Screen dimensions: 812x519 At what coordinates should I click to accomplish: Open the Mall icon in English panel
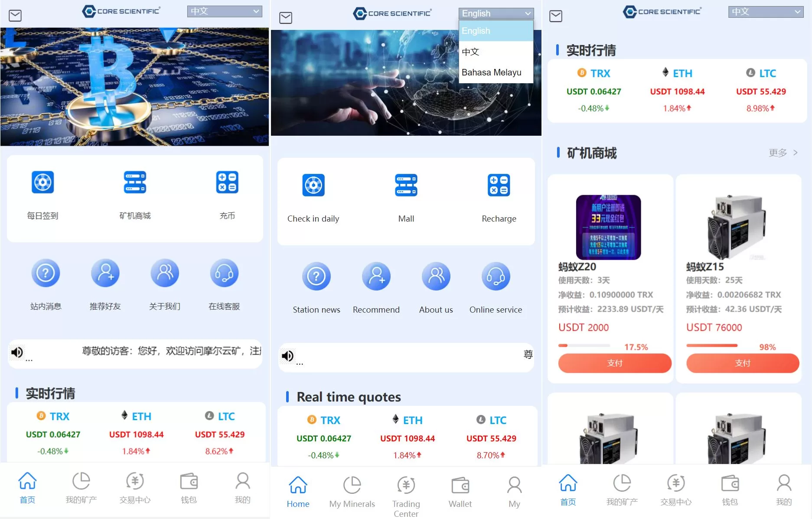pyautogui.click(x=406, y=185)
